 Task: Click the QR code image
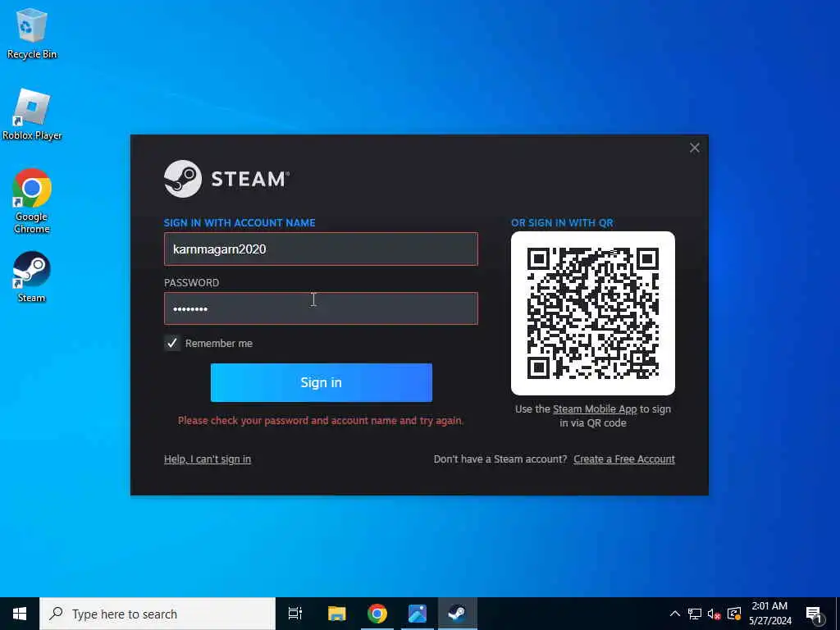tap(593, 313)
